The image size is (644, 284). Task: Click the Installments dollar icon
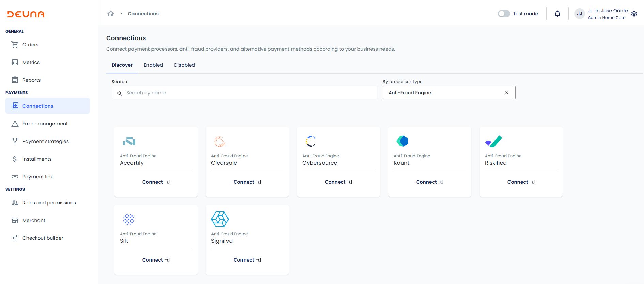(x=15, y=159)
